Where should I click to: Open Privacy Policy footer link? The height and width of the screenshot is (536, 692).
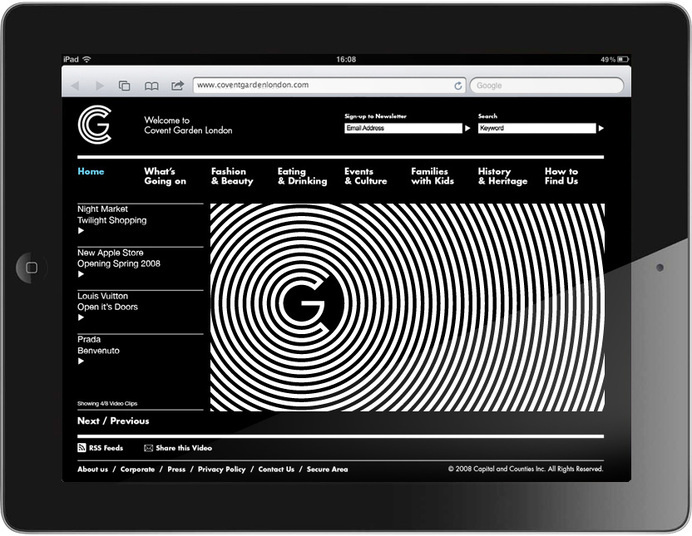coord(222,469)
